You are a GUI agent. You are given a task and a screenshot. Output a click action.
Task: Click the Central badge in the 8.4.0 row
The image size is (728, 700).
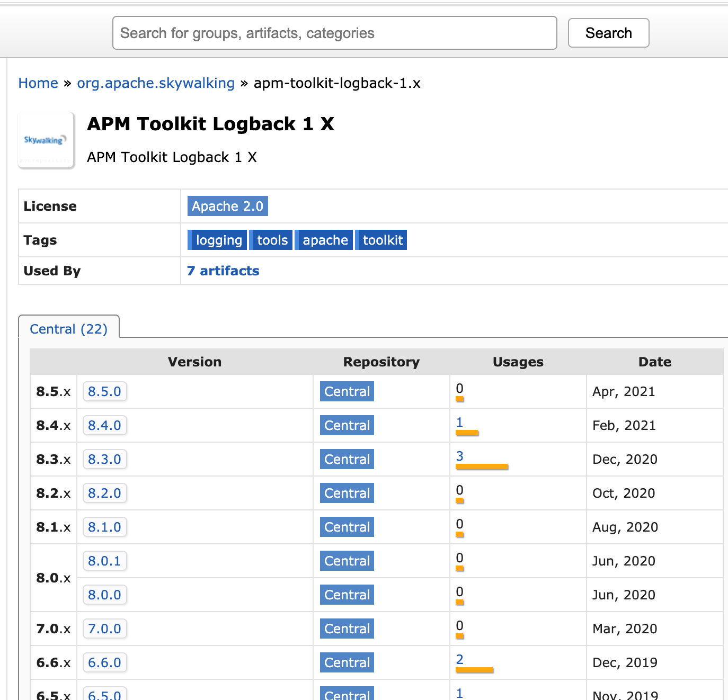point(347,425)
